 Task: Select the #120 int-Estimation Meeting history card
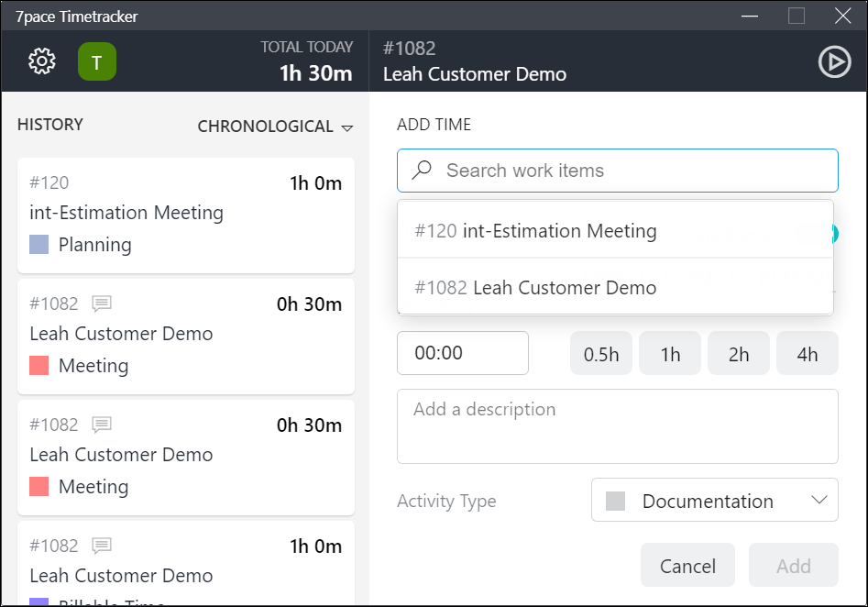(186, 215)
